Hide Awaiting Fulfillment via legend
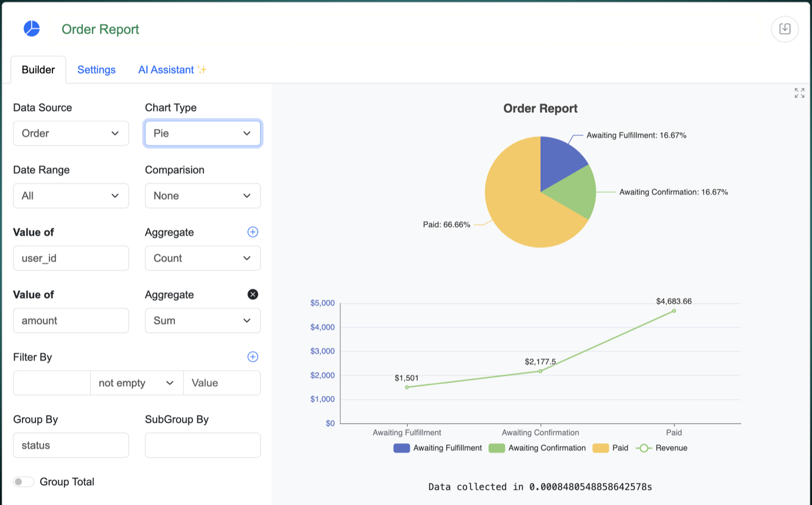Viewport: 812px width, 505px height. (438, 448)
